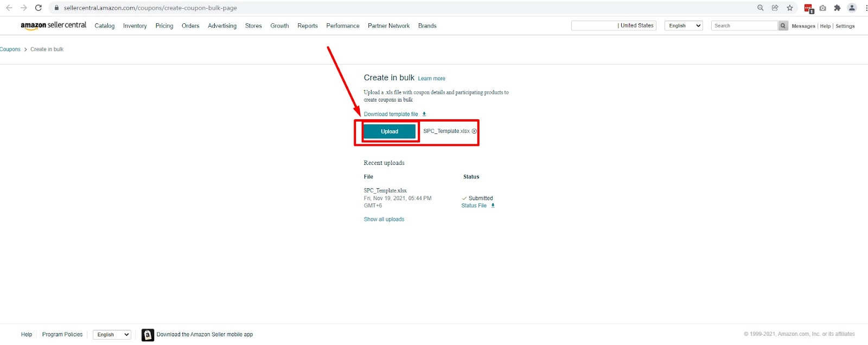Click the camera extension icon
868x345 pixels.
(x=822, y=8)
